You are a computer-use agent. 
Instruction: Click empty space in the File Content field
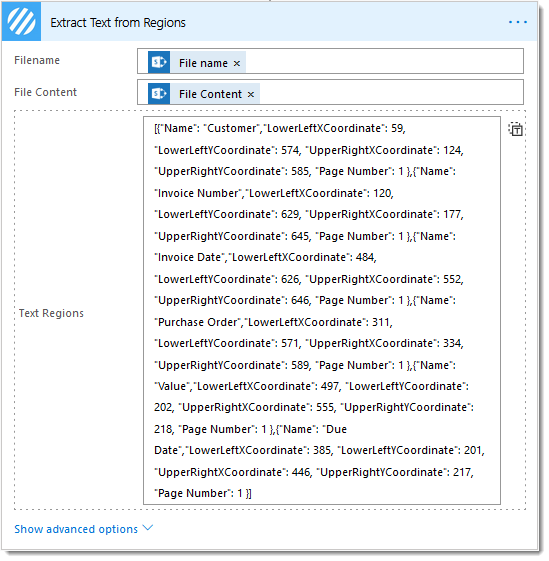(x=390, y=92)
